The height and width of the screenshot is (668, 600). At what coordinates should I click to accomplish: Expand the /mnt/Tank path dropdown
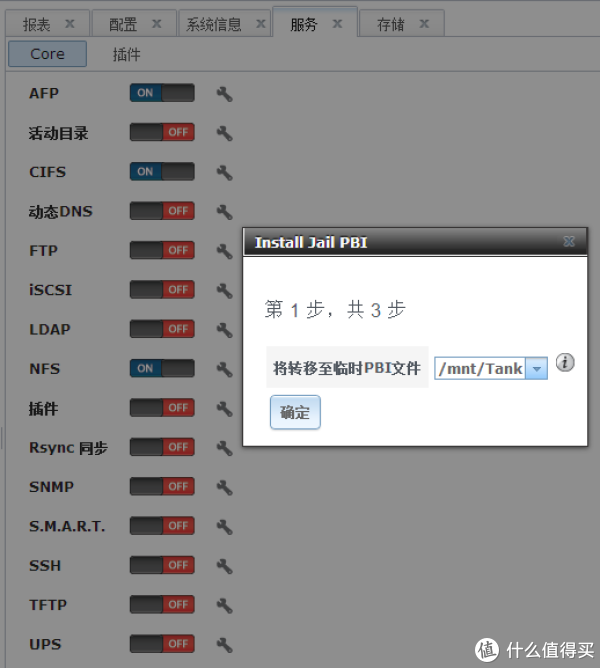click(x=537, y=369)
